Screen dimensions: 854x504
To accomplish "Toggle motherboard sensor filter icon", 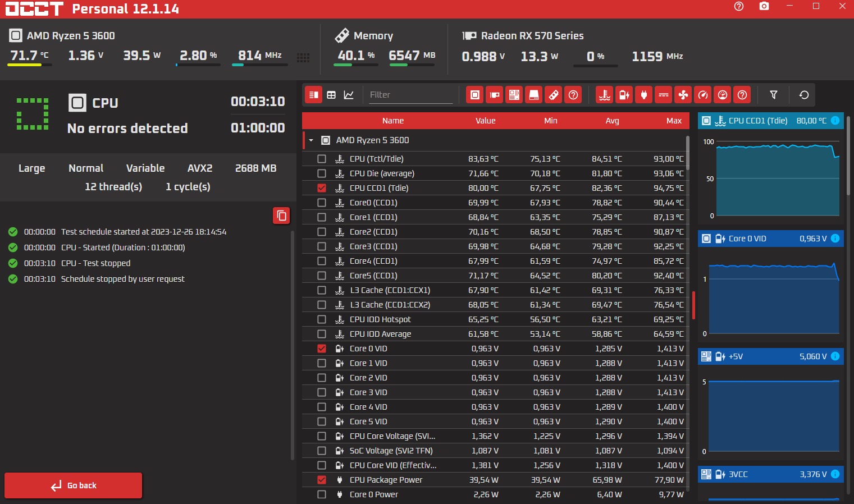I will [x=514, y=95].
